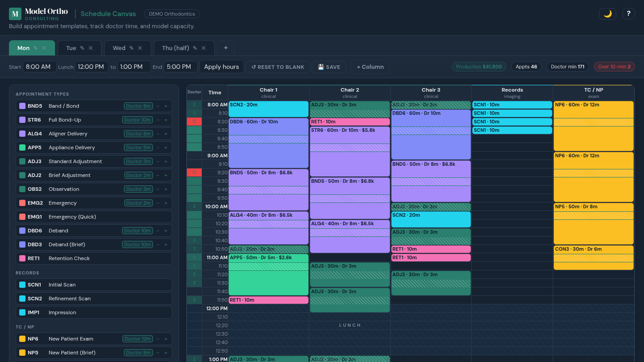The height and width of the screenshot is (362, 644).
Task: Open the Lunch start field showing 12:00 PM
Action: [92, 67]
